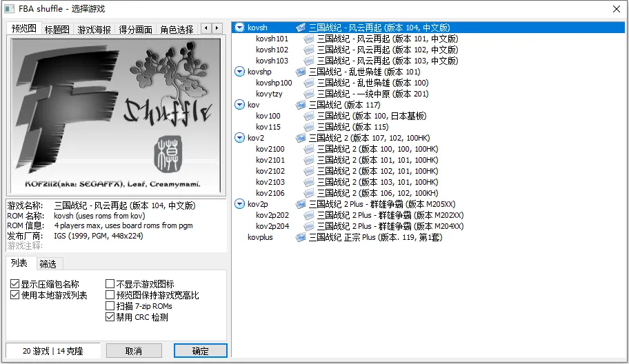
Task: Click the icon next to kovshp100 row
Action: [308, 83]
